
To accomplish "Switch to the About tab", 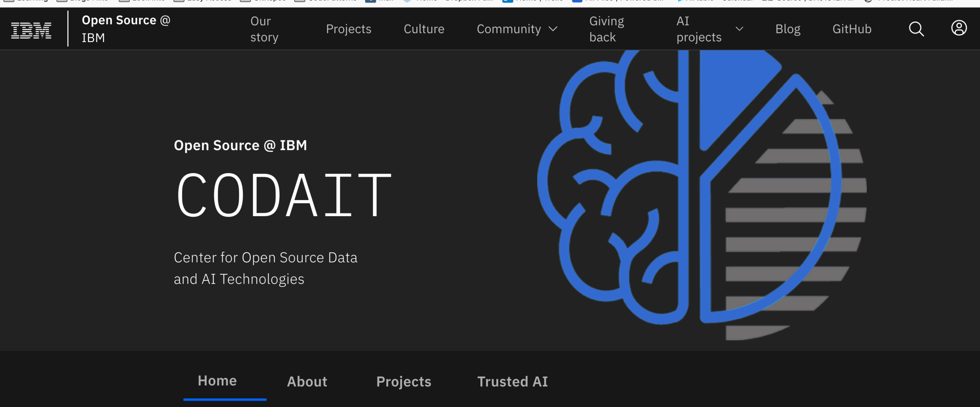I will pyautogui.click(x=307, y=382).
